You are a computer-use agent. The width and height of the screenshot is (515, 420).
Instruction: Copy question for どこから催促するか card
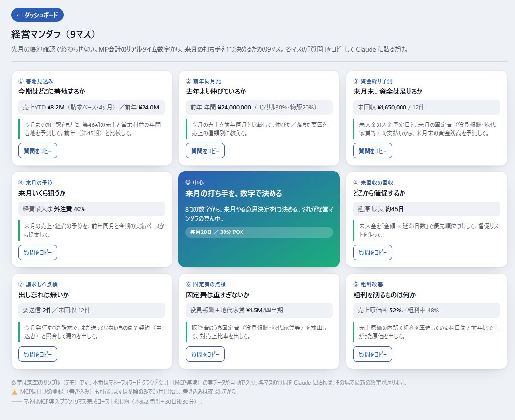point(372,252)
